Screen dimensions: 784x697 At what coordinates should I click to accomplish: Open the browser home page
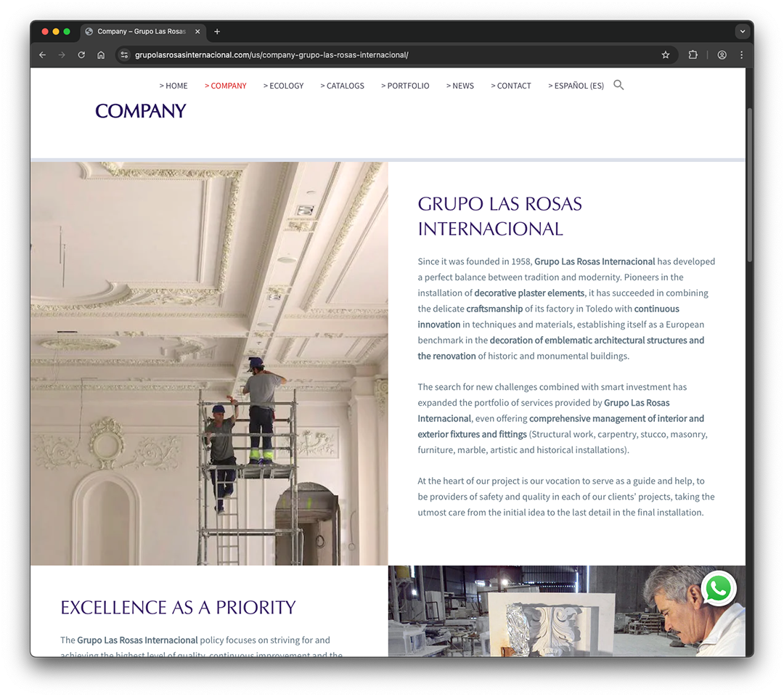pos(101,55)
